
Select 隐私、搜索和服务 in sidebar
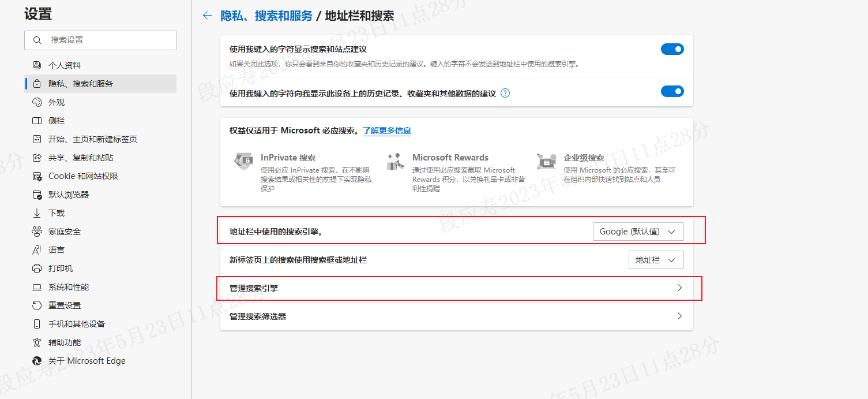[x=101, y=84]
